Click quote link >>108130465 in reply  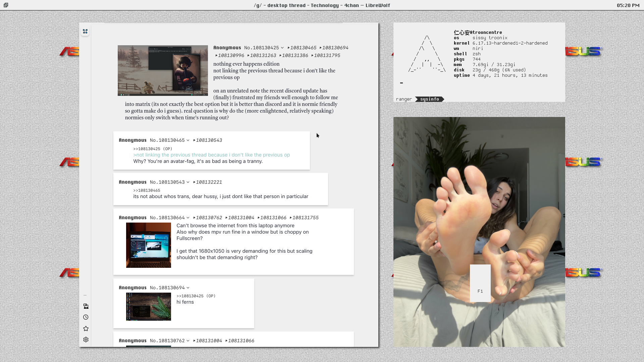click(147, 190)
